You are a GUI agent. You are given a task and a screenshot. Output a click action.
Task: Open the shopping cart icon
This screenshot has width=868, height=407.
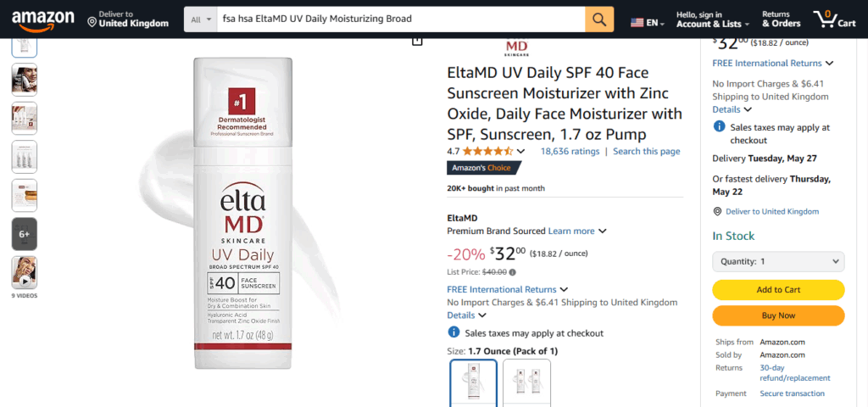pyautogui.click(x=834, y=20)
